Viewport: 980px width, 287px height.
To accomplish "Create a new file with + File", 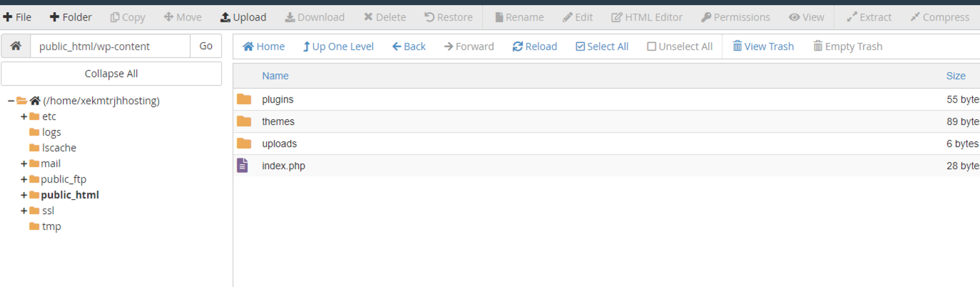I will pyautogui.click(x=17, y=17).
